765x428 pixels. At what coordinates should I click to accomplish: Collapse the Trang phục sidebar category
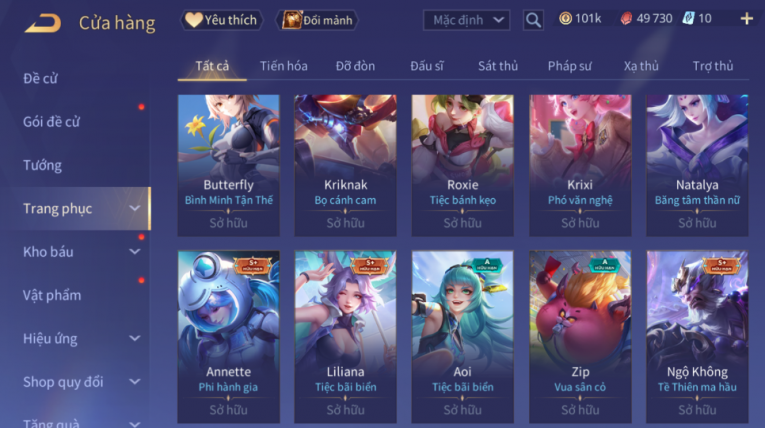click(135, 208)
